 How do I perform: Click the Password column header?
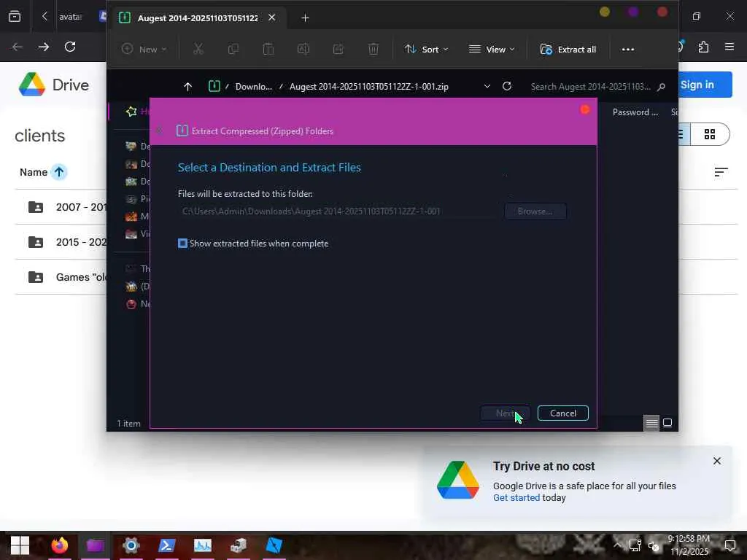click(x=635, y=112)
